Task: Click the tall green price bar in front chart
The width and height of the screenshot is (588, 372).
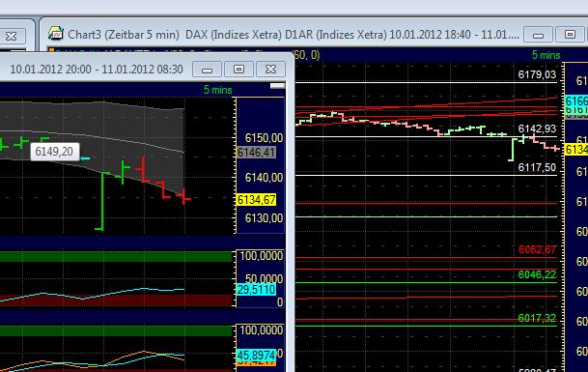Action: (102, 201)
